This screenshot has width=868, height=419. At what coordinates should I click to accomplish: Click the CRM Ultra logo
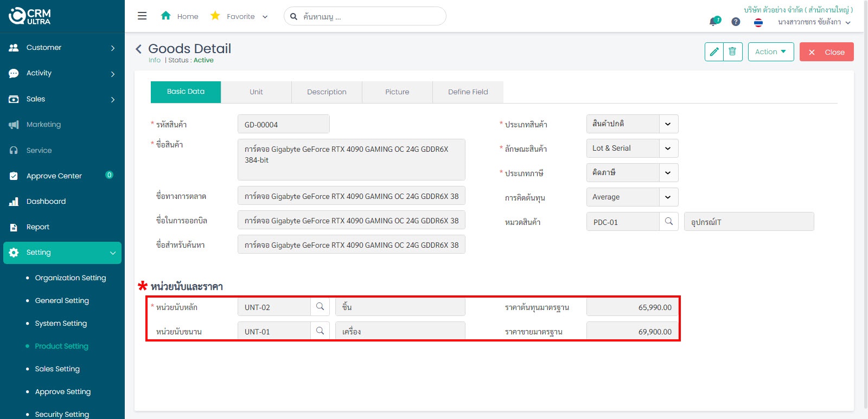click(30, 16)
